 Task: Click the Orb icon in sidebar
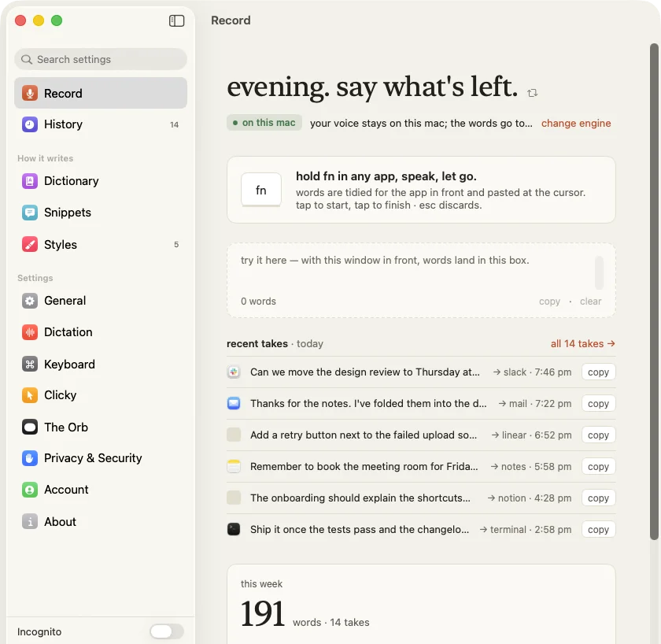(30, 427)
